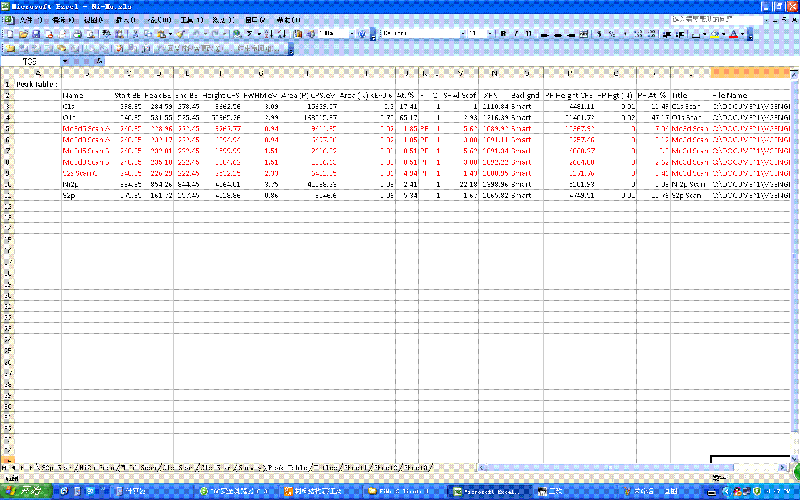Center the cell text horizontally
This screenshot has width=800, height=500.
pos(558,34)
